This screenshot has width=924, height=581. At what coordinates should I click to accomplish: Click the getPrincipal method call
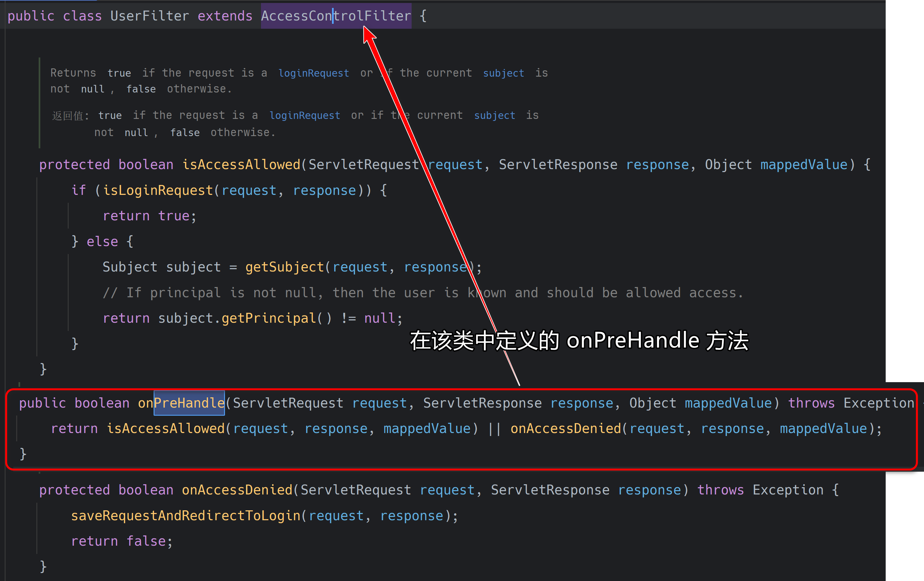[269, 318]
